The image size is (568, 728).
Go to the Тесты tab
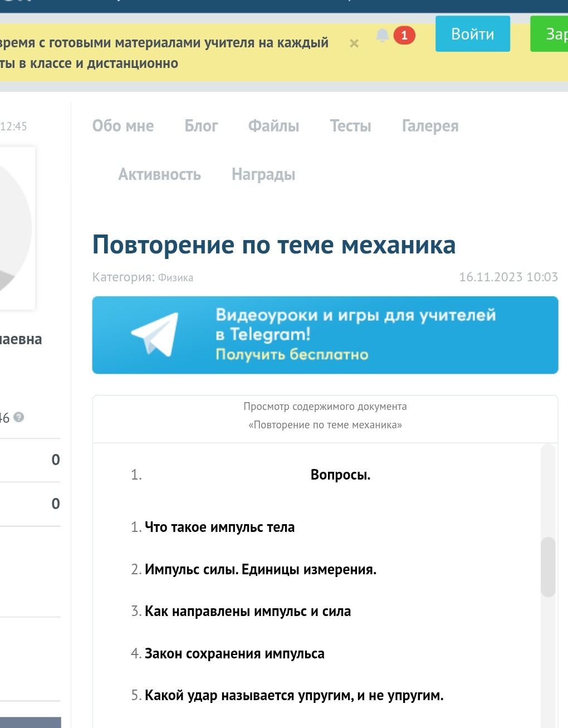click(350, 126)
